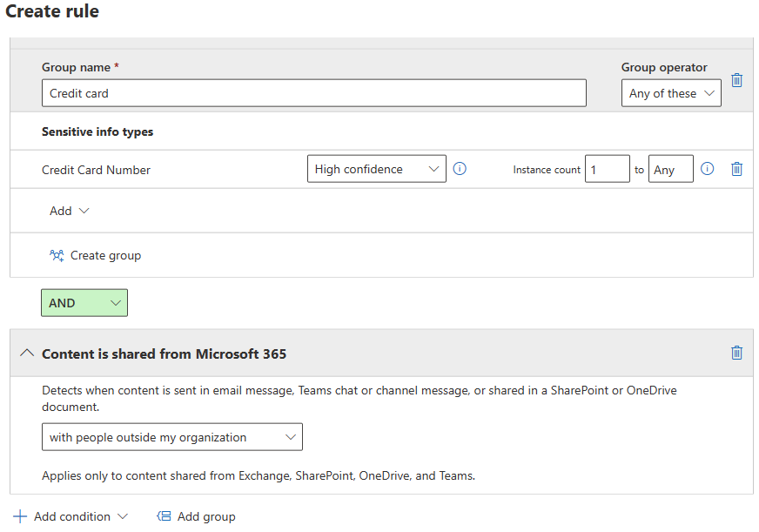Click the instance count minimum field
Screen dimensions: 759x532
point(607,170)
